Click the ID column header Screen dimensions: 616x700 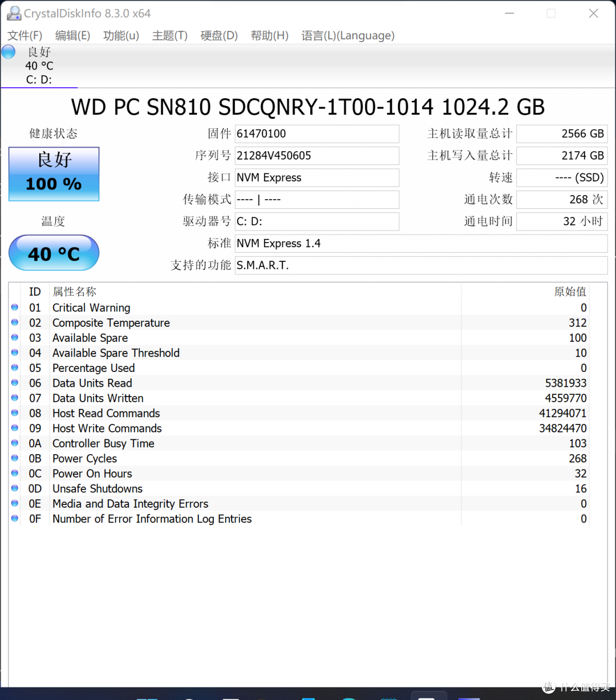35,292
